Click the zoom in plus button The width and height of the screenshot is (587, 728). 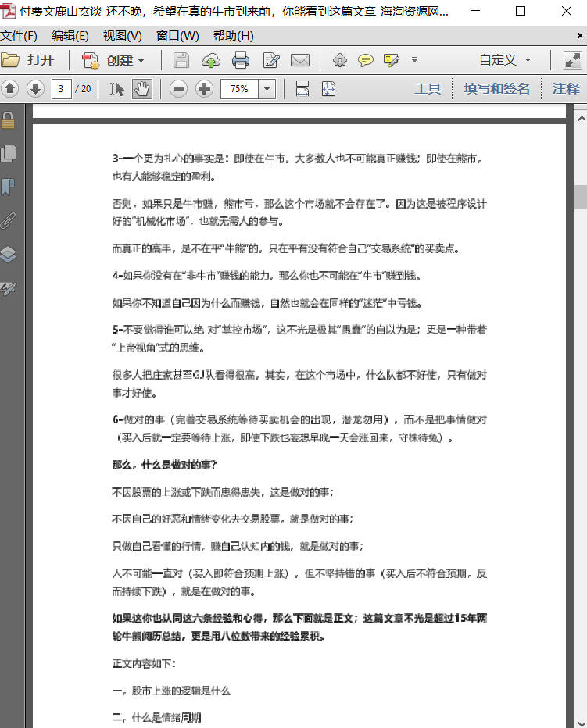[x=204, y=89]
